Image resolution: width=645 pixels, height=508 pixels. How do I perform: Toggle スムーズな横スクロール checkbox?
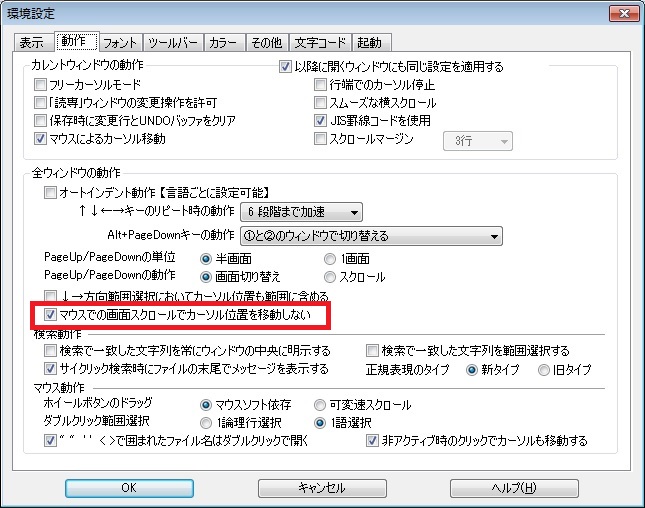[321, 103]
